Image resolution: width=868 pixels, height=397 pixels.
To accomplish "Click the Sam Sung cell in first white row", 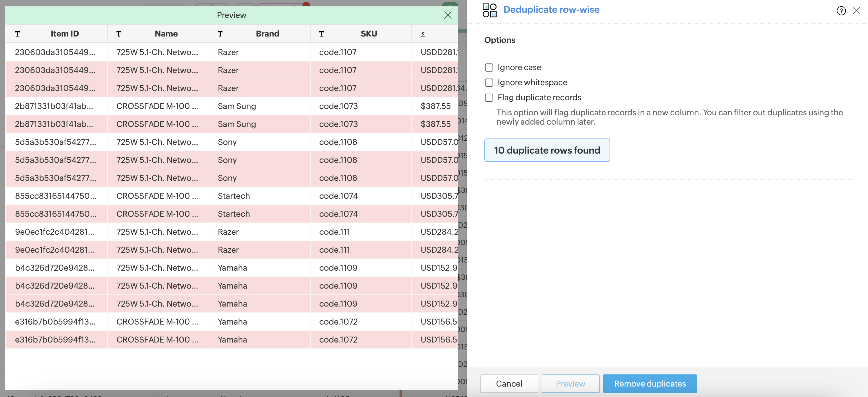I will click(237, 106).
